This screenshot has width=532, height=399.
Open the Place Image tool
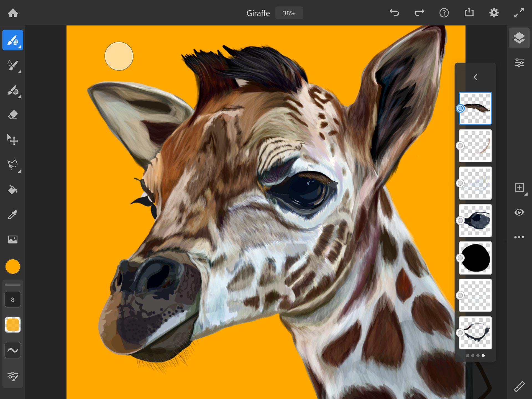[12, 239]
